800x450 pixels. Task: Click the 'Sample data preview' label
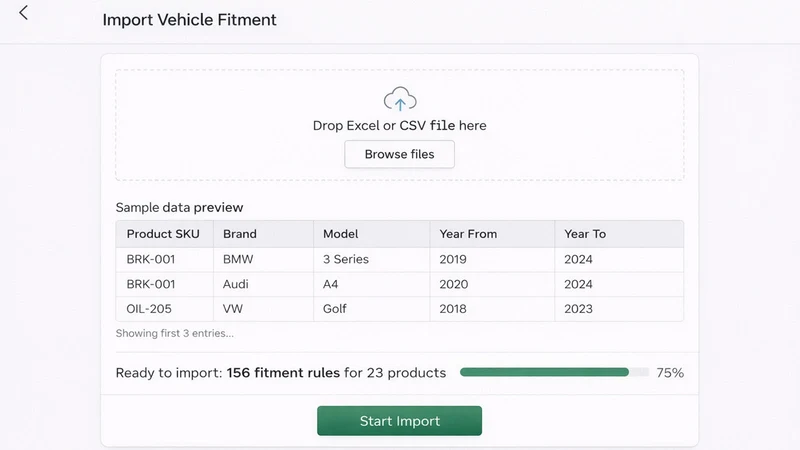(180, 207)
